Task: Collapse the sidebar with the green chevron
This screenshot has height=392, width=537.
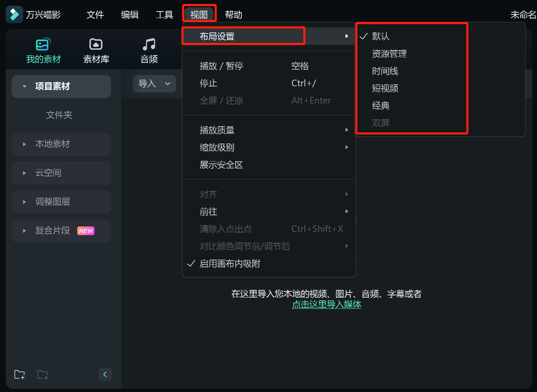Action: [x=105, y=374]
